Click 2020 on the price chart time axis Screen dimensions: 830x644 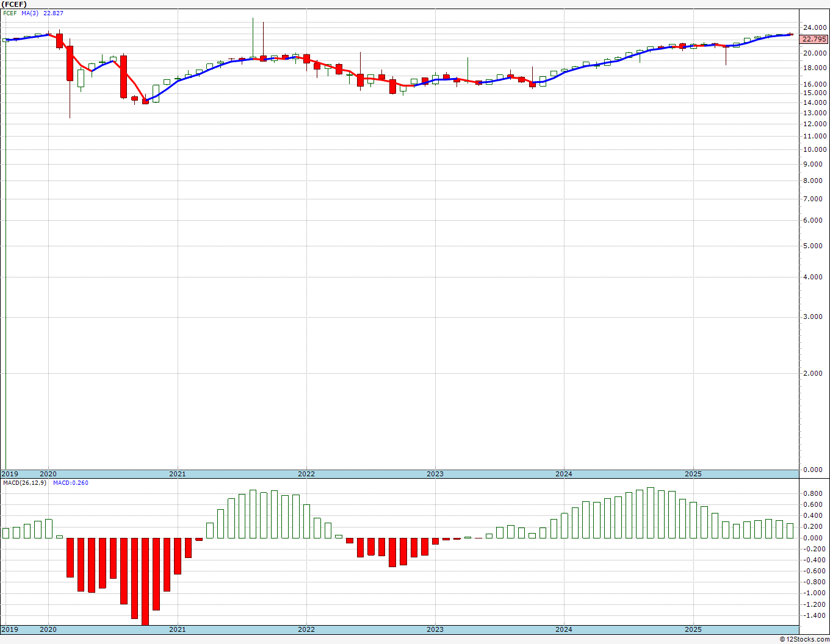point(48,474)
